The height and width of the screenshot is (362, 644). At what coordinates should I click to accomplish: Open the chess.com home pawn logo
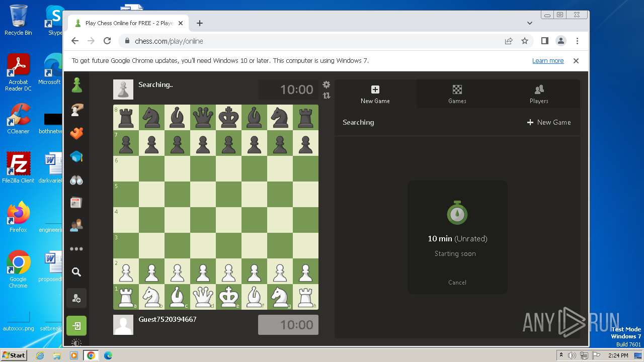[x=76, y=85]
